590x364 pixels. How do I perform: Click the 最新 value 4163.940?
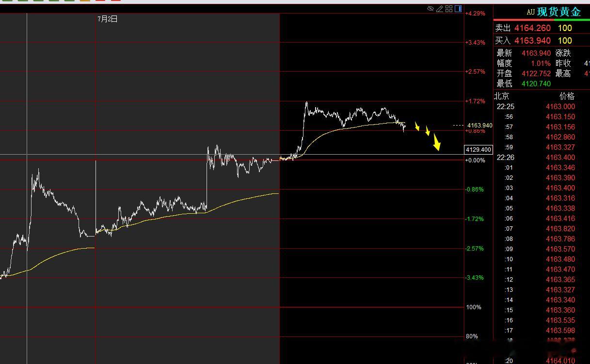[x=536, y=53]
